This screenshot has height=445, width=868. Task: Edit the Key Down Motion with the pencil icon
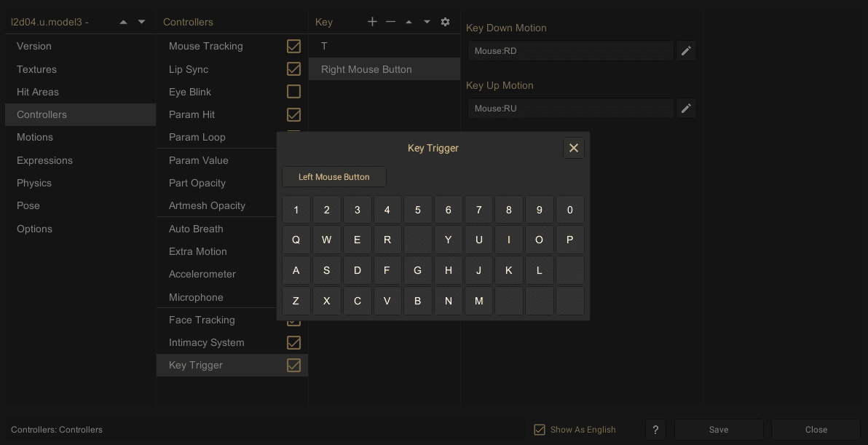click(x=686, y=51)
